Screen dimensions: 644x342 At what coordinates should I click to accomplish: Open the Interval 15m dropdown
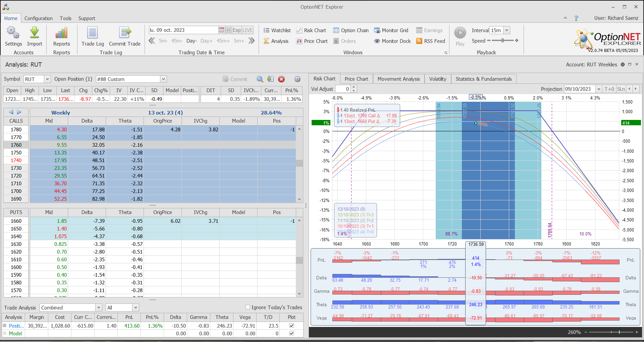click(x=506, y=30)
